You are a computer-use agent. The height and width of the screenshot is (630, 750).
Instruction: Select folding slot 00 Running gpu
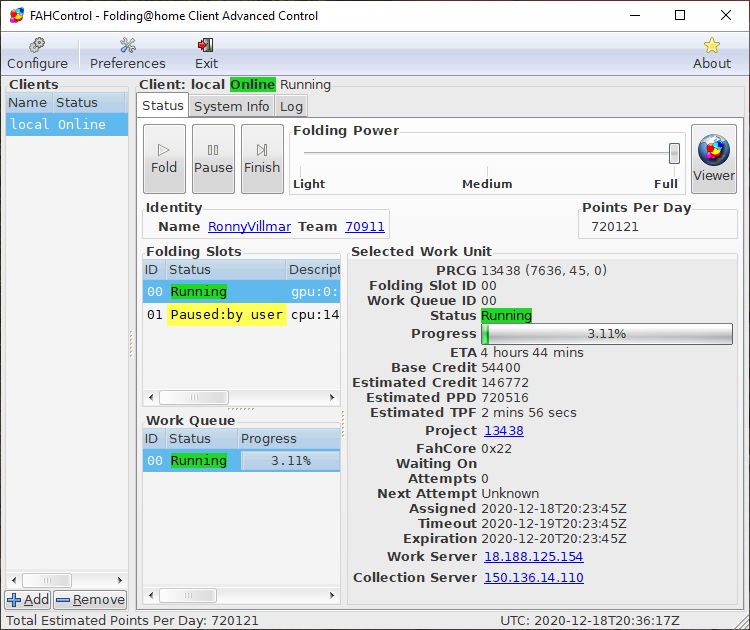(242, 291)
